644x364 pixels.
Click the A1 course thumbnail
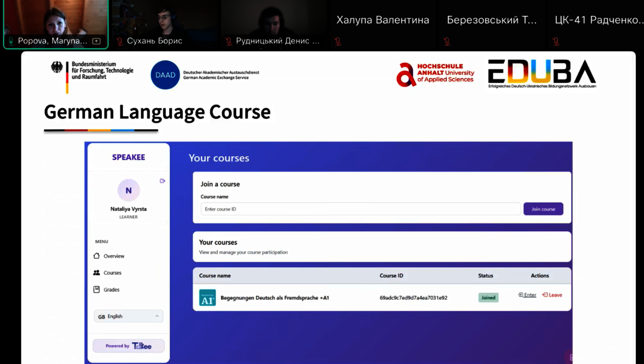pyautogui.click(x=208, y=297)
